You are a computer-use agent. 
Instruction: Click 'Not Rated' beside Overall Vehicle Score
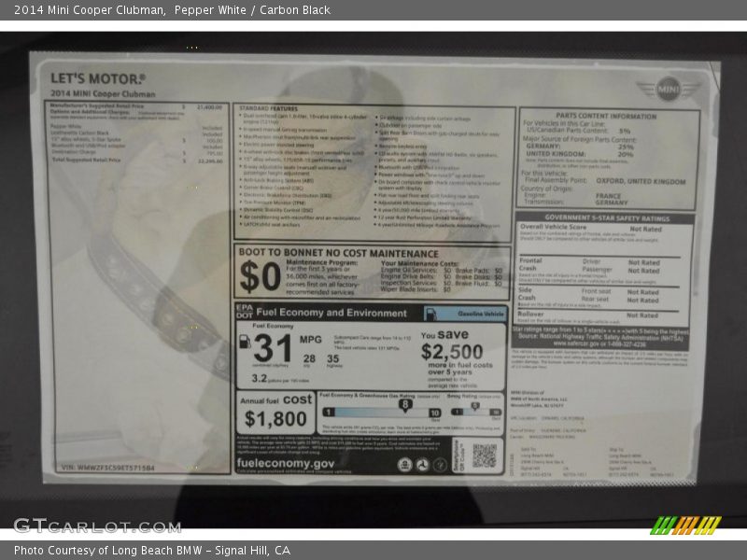click(645, 229)
